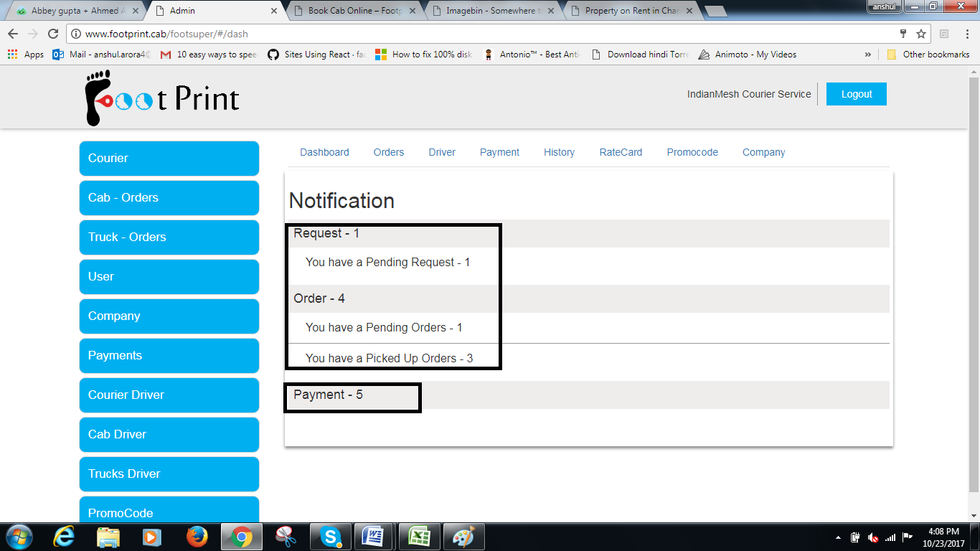980x551 pixels.
Task: Open Excel from the taskbar
Action: [419, 537]
